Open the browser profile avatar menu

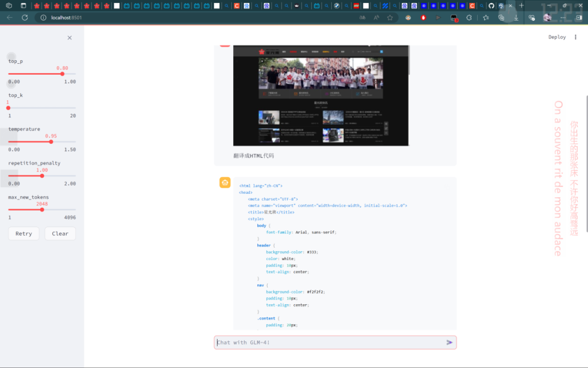tap(547, 18)
